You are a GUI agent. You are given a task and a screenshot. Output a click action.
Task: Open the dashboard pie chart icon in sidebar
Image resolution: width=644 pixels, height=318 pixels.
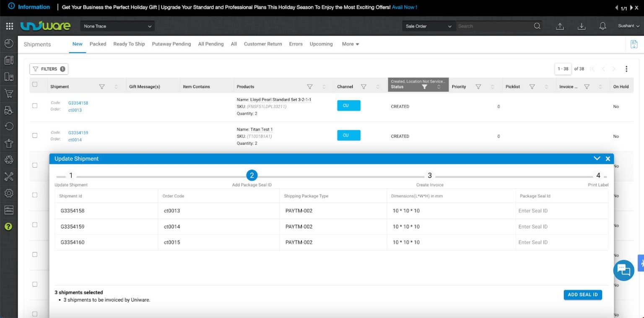[x=9, y=44]
